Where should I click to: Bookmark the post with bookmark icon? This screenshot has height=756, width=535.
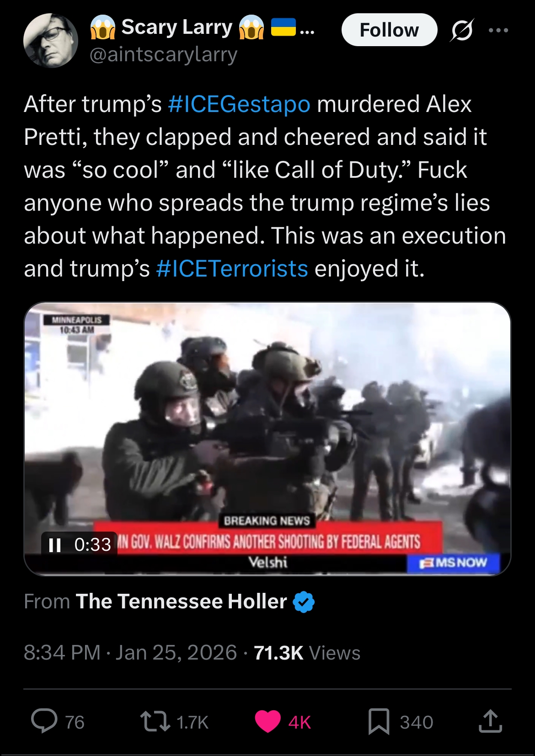pos(379,721)
